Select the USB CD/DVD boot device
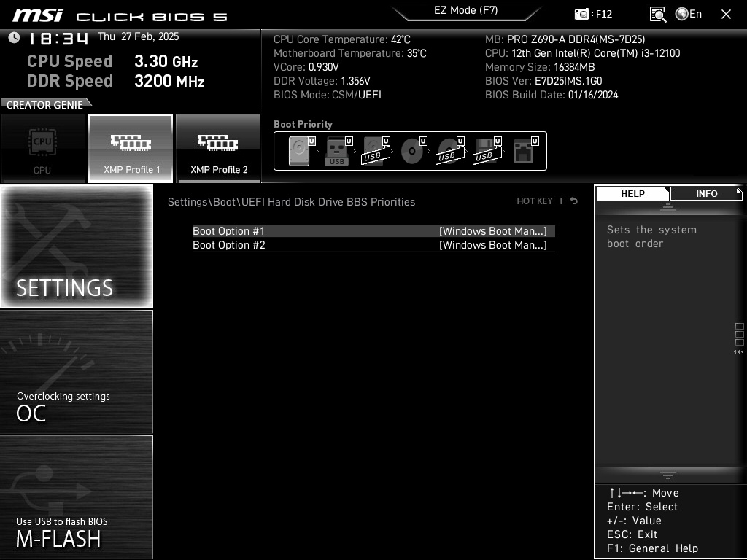Viewport: 747px width, 560px height. [451, 151]
